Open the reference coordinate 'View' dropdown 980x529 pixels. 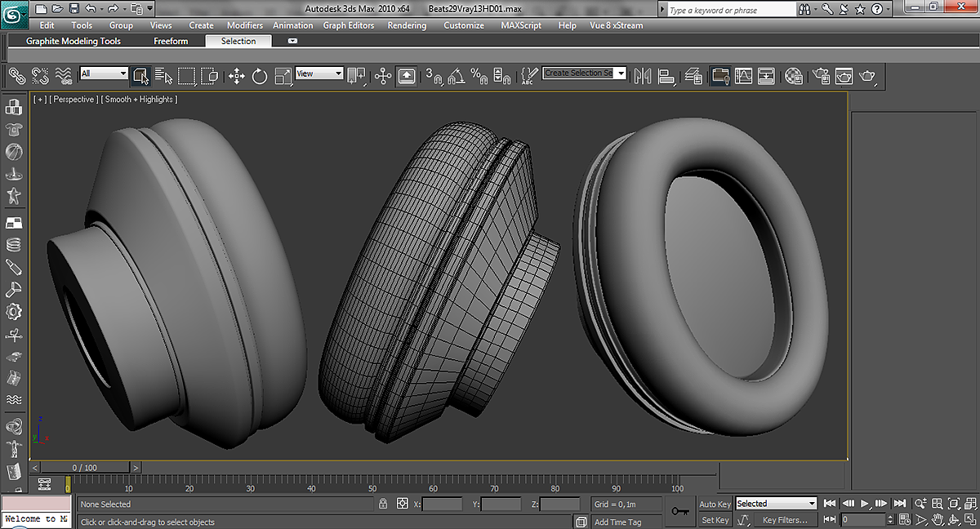click(x=319, y=73)
